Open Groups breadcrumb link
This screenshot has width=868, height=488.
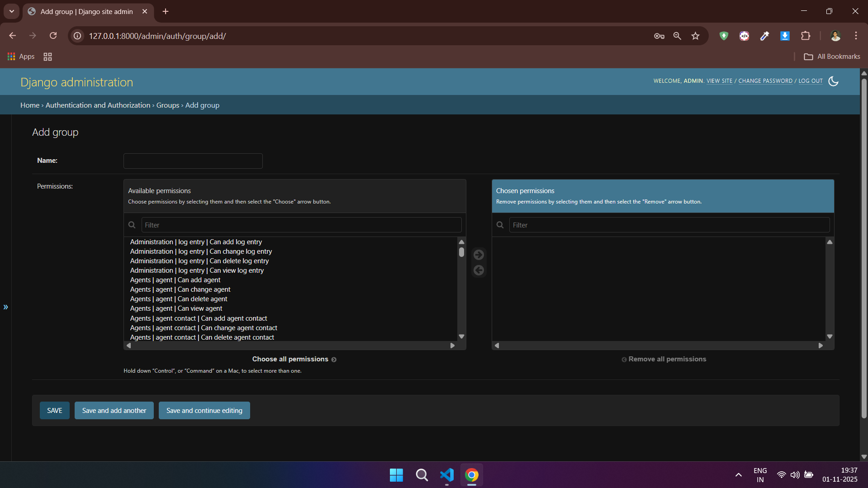168,105
